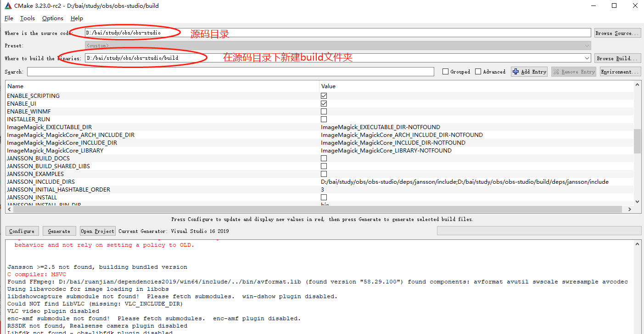Viewport: 644px width, 334px height.
Task: Check JANSSON_INSTALL option
Action: click(x=324, y=197)
